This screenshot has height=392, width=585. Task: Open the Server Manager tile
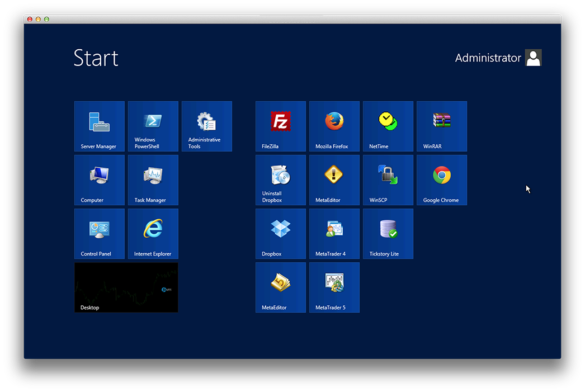point(100,126)
